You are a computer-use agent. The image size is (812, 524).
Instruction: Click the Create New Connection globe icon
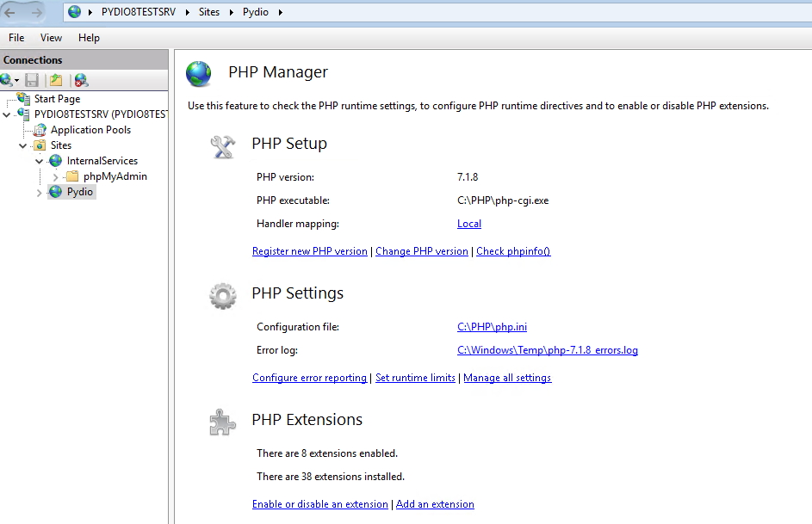pyautogui.click(x=6, y=80)
